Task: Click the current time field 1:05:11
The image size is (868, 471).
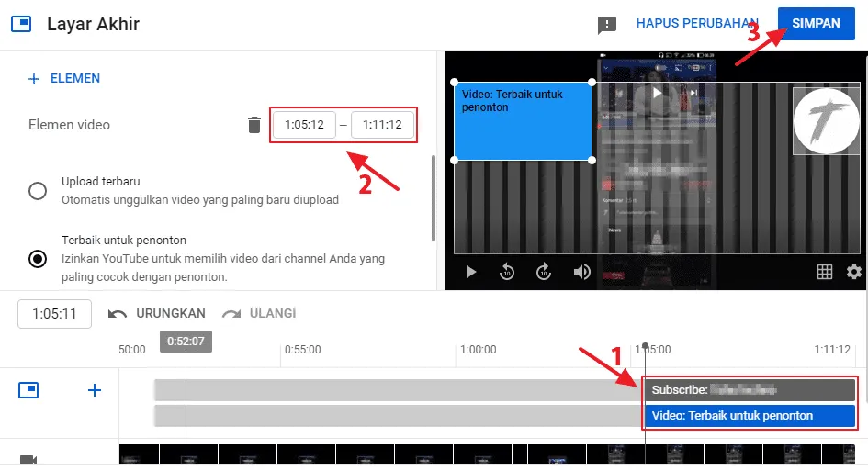Action: point(54,314)
